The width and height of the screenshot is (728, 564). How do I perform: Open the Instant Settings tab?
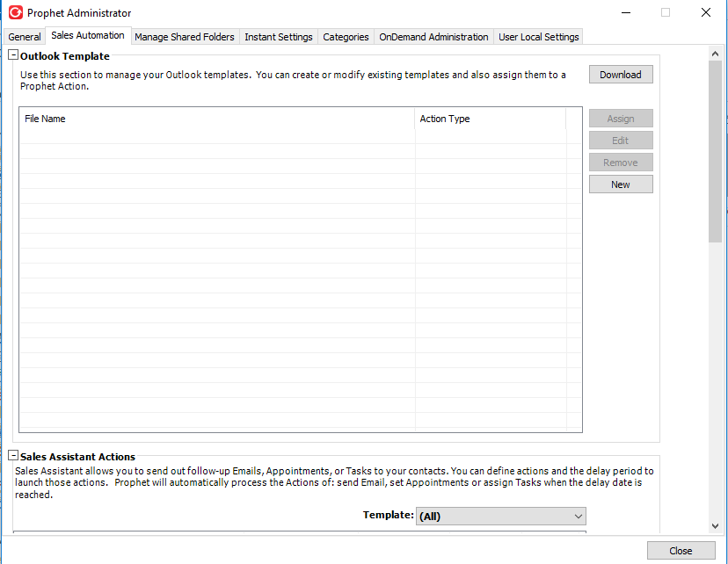pos(279,37)
